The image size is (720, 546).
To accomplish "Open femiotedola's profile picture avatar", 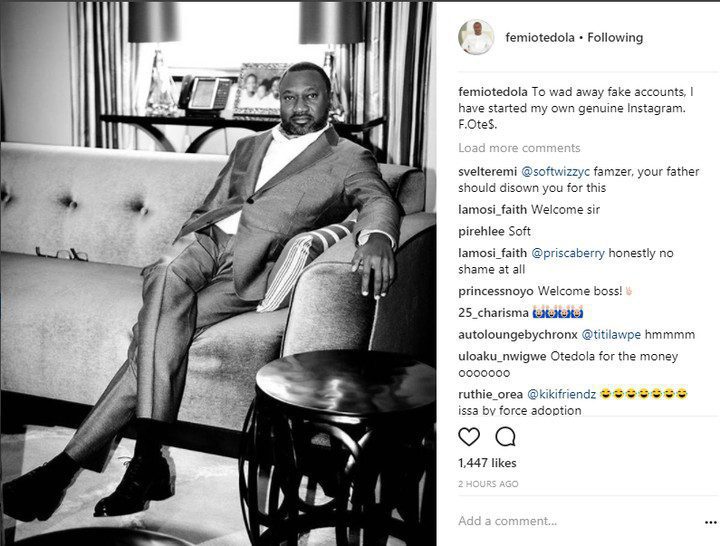I will click(x=476, y=38).
